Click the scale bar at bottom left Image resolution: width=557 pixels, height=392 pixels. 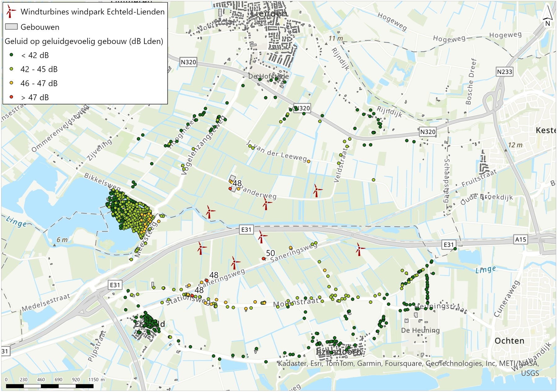(x=50, y=386)
